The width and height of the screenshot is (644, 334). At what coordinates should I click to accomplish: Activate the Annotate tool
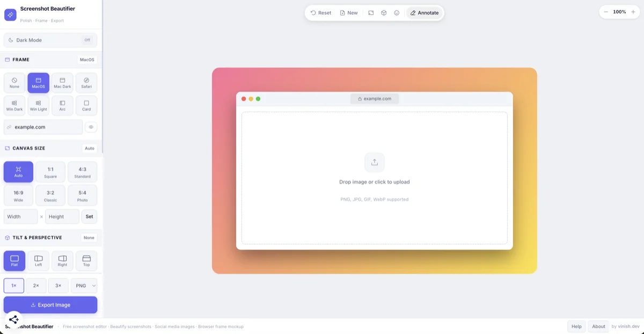425,13
